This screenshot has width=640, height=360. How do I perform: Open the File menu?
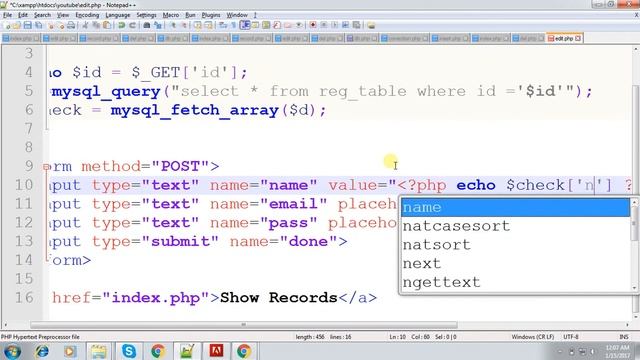[x=7, y=15]
